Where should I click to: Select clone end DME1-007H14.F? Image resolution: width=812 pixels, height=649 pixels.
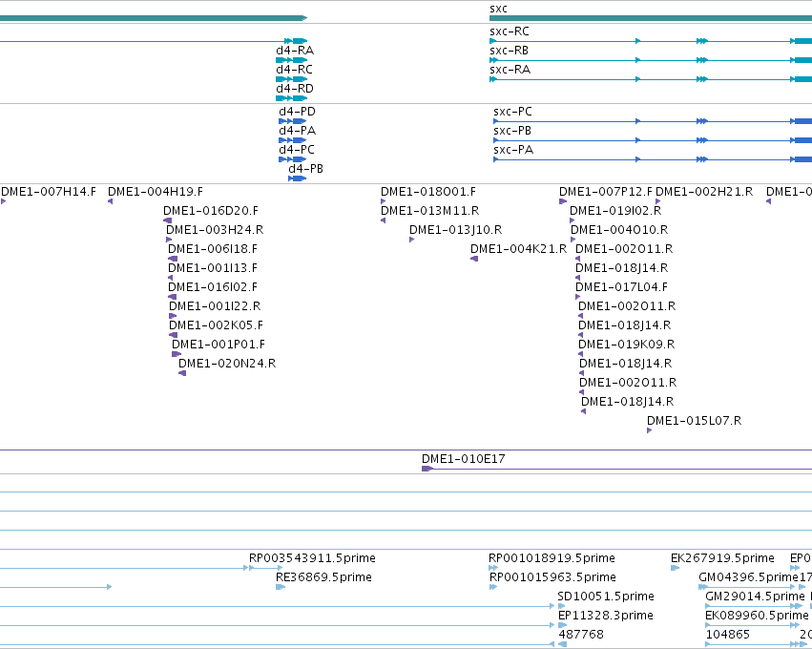click(x=49, y=192)
